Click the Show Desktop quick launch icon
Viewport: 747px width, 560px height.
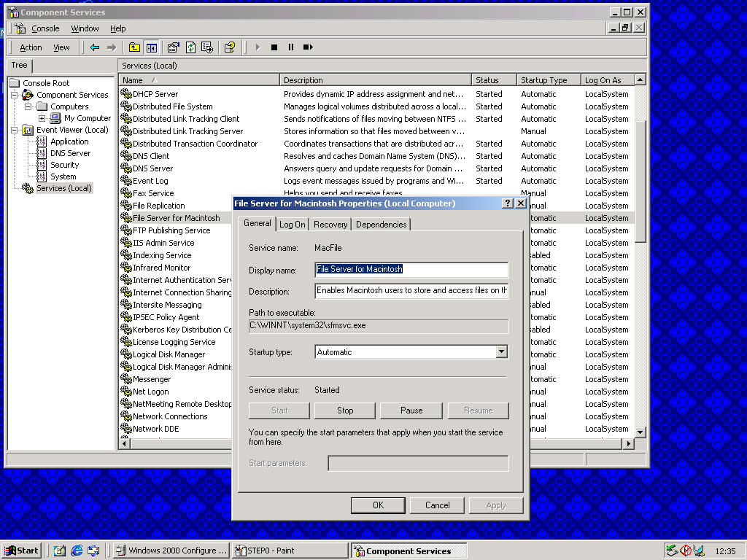(60, 551)
